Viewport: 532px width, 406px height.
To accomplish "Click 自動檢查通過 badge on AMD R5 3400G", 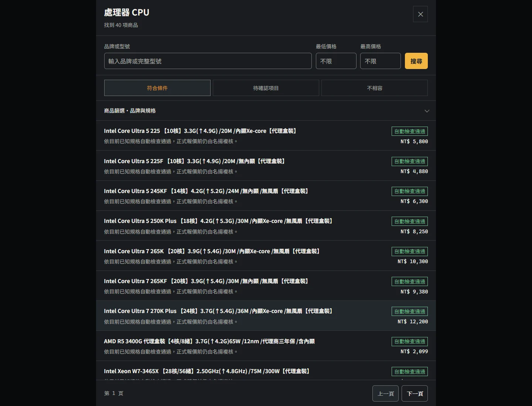I will [410, 341].
